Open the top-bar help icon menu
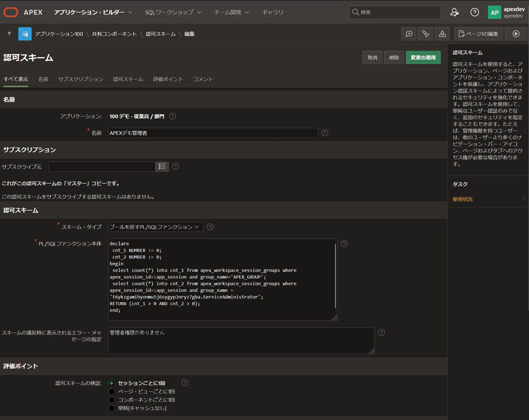 coord(475,12)
